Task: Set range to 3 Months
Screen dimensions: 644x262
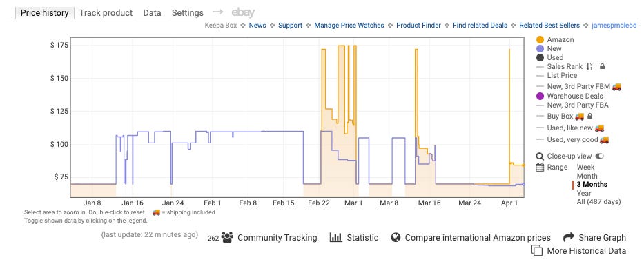Action: click(x=592, y=185)
